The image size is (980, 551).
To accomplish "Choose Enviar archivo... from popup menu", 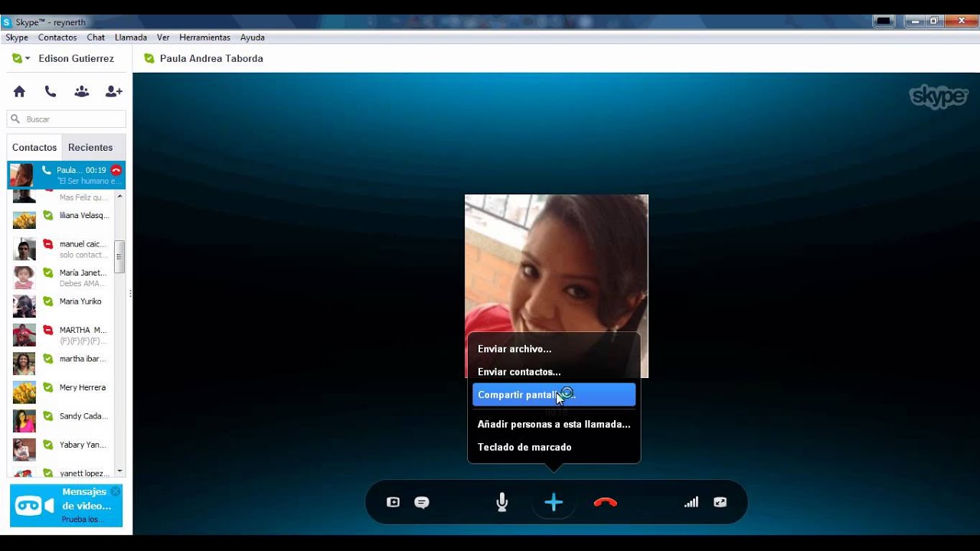I will coord(554,349).
